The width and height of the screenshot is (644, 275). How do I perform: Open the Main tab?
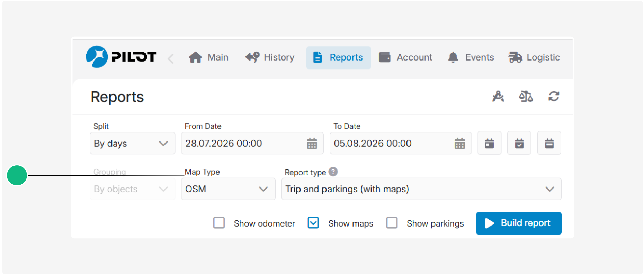pos(208,57)
